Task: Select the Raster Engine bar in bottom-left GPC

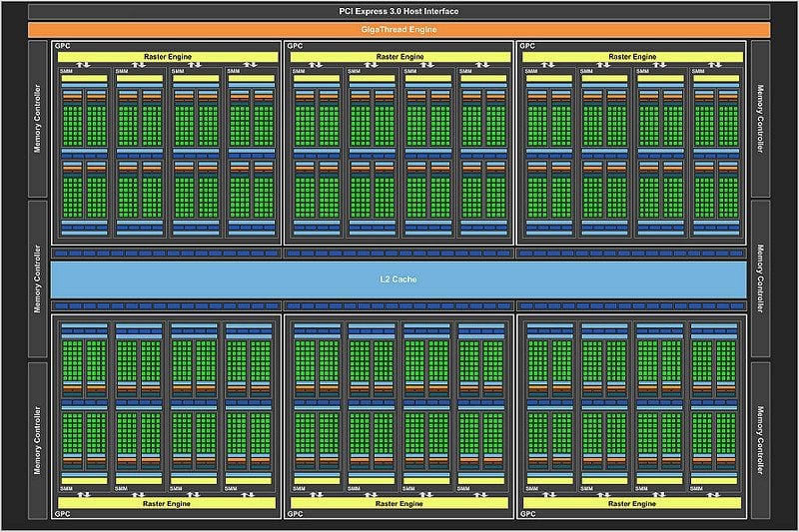Action: coord(167,503)
